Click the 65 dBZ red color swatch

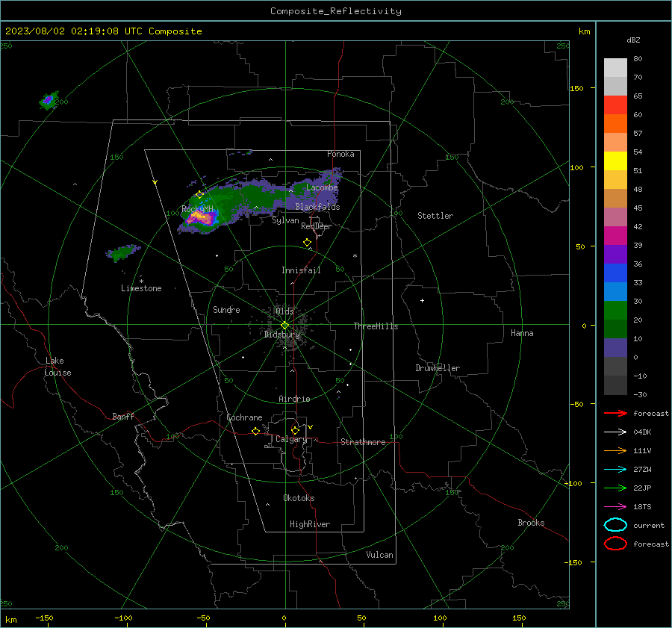[x=615, y=105]
